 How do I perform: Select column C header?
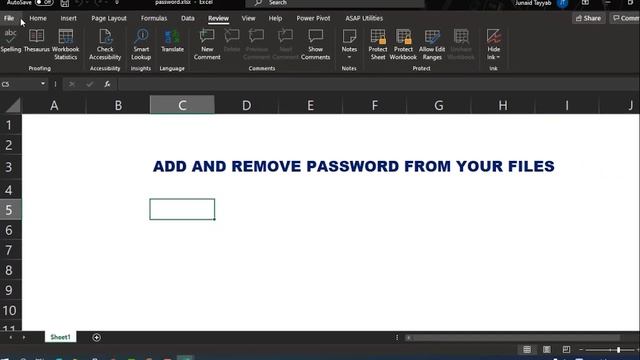182,105
